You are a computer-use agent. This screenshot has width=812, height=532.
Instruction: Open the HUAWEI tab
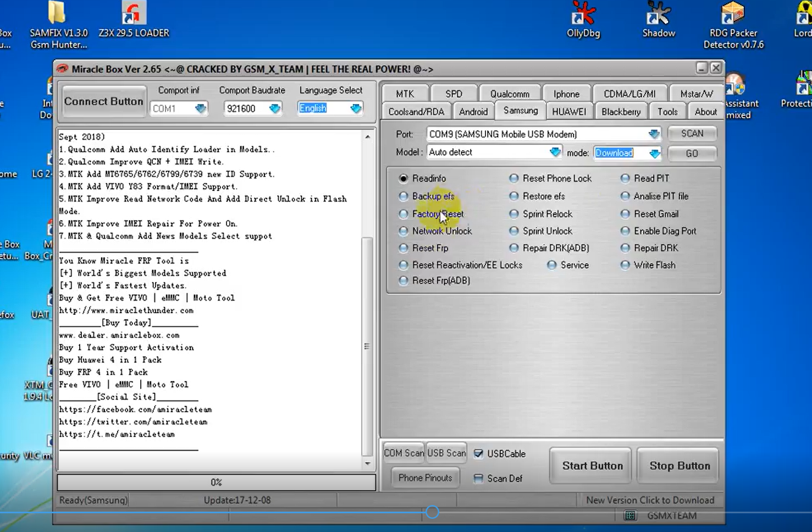(x=569, y=111)
